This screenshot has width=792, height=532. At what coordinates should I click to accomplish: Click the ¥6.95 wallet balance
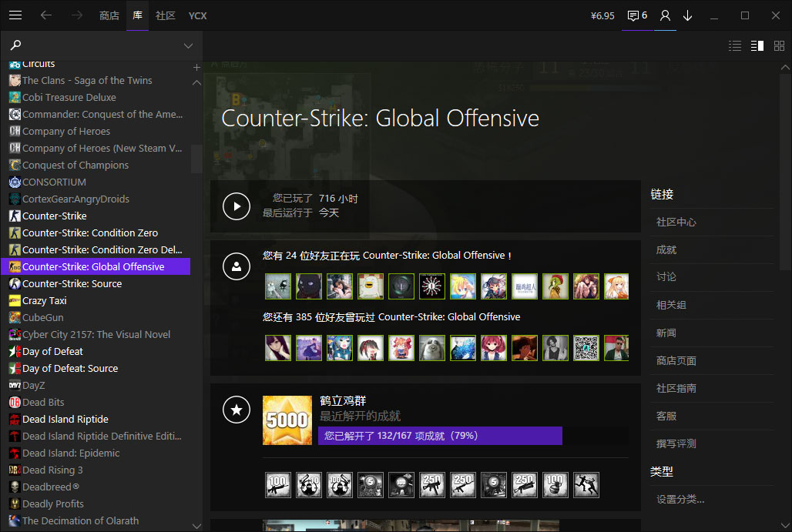(x=602, y=15)
